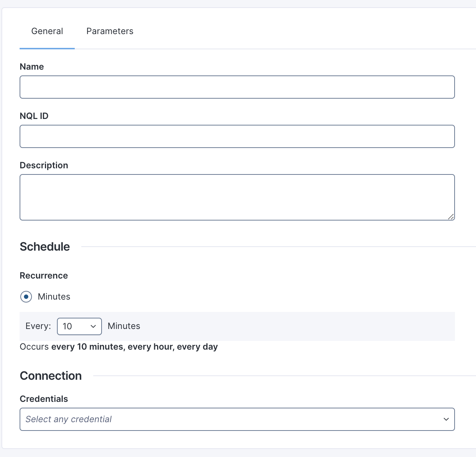Focus the NQL ID input box
This screenshot has width=476, height=457.
[237, 136]
